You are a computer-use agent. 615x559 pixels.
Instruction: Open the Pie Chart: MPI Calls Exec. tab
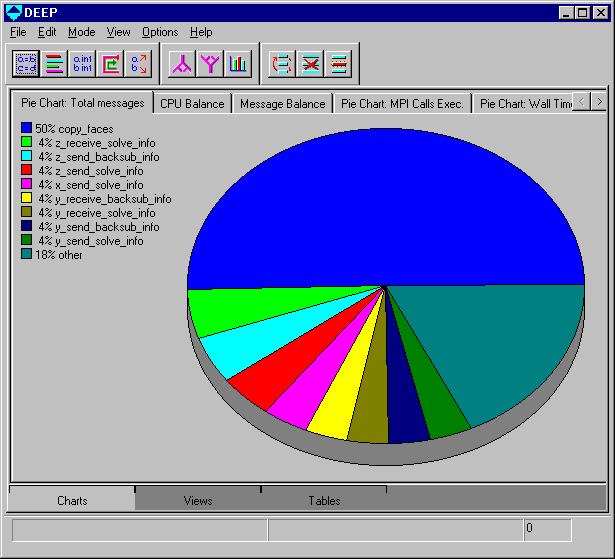pos(402,104)
